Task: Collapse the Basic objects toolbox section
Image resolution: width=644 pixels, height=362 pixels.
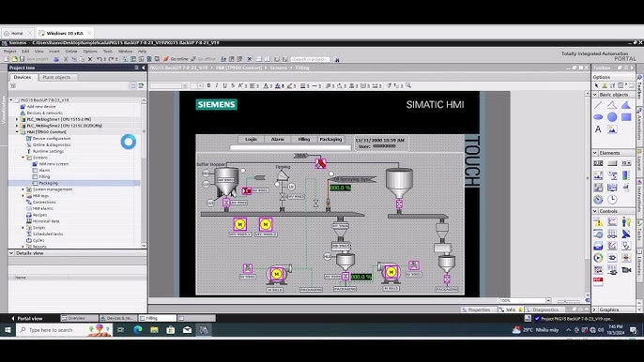Action: click(595, 95)
